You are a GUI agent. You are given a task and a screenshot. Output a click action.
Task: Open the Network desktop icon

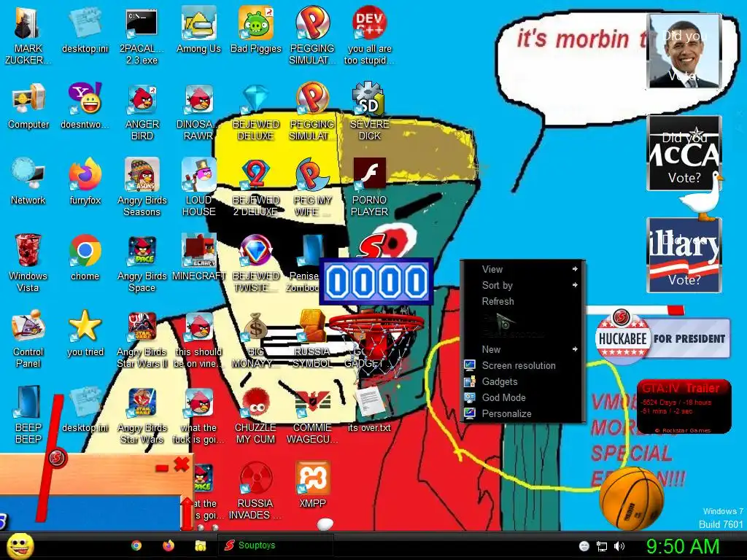(x=28, y=182)
